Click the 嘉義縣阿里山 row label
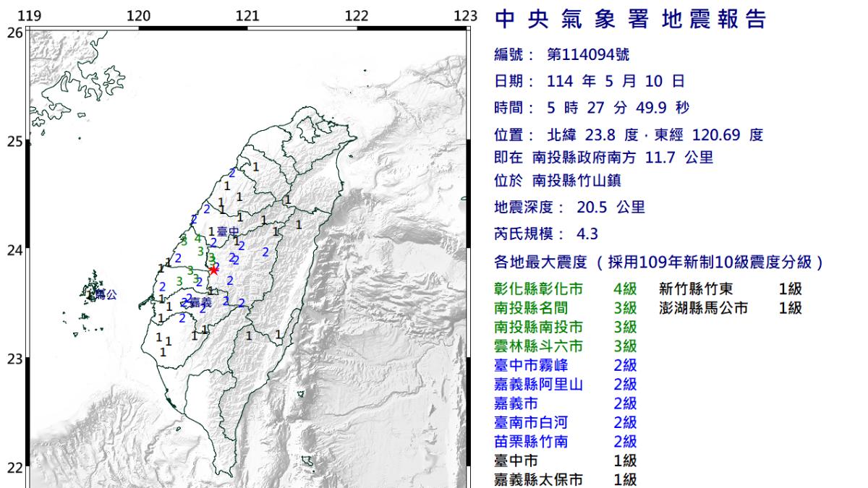868x488 pixels. [539, 384]
